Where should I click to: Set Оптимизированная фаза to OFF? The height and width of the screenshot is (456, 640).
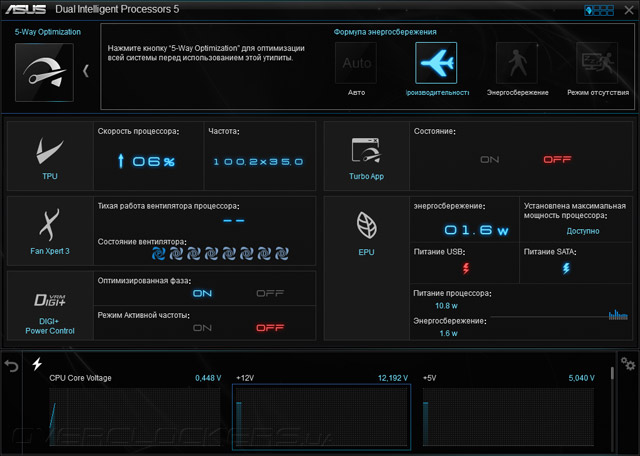pos(270,294)
